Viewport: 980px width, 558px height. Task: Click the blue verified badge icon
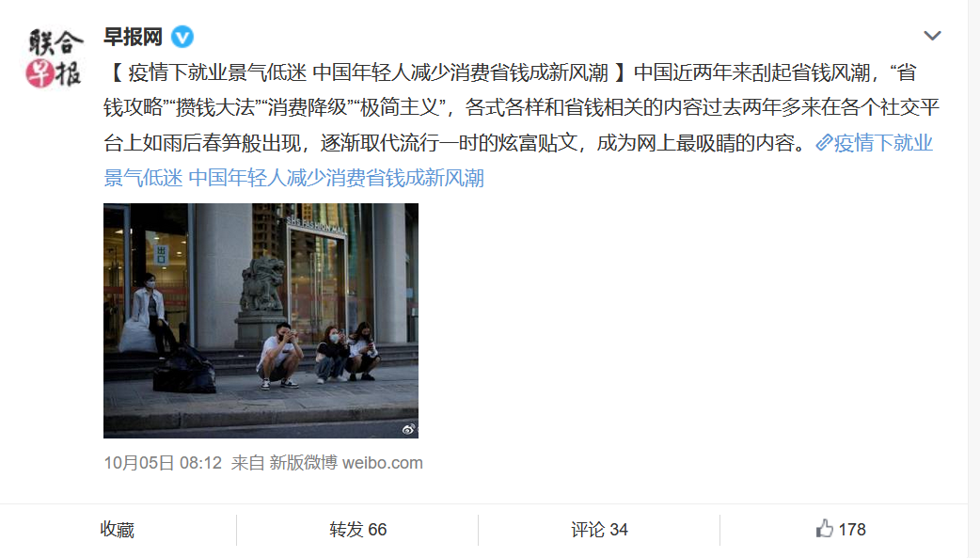point(182,37)
